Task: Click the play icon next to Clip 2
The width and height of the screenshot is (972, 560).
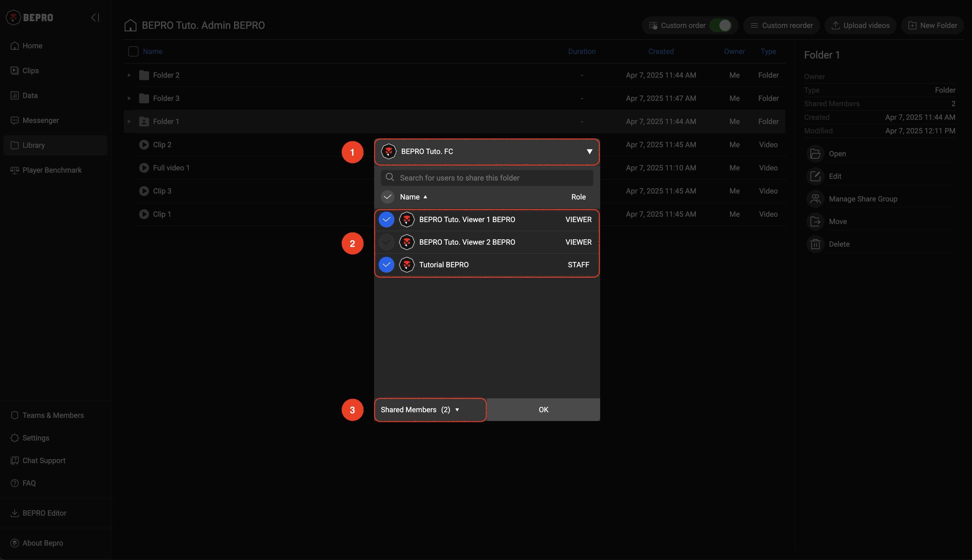Action: point(144,145)
